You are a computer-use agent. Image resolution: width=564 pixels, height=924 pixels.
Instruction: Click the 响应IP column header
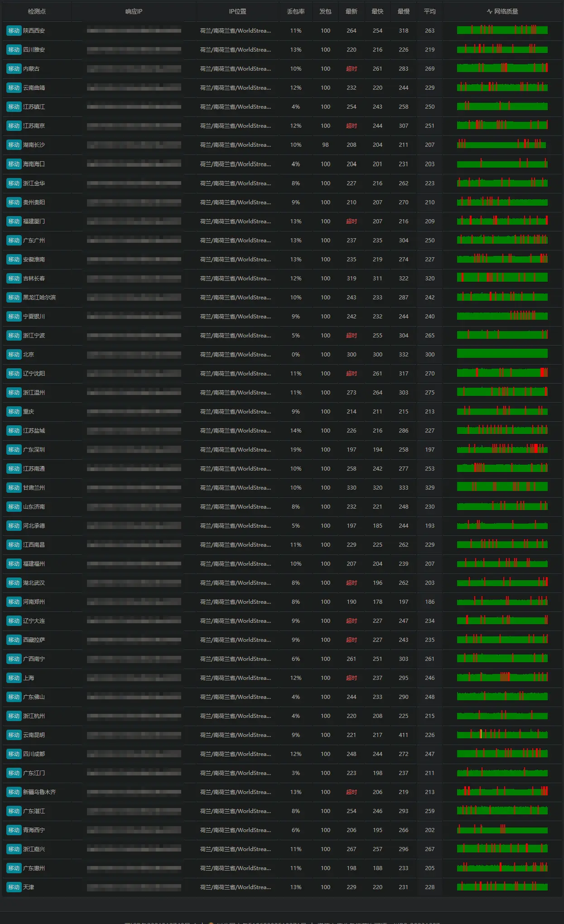[134, 11]
